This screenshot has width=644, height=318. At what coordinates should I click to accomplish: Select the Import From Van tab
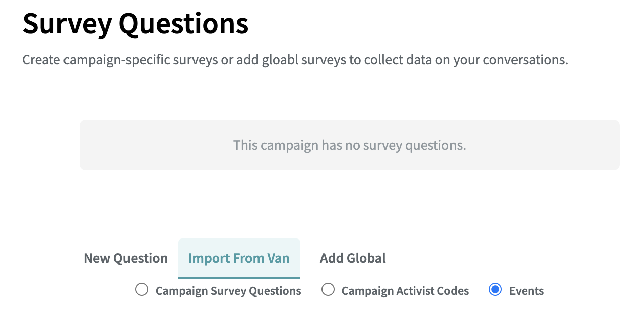click(x=239, y=258)
